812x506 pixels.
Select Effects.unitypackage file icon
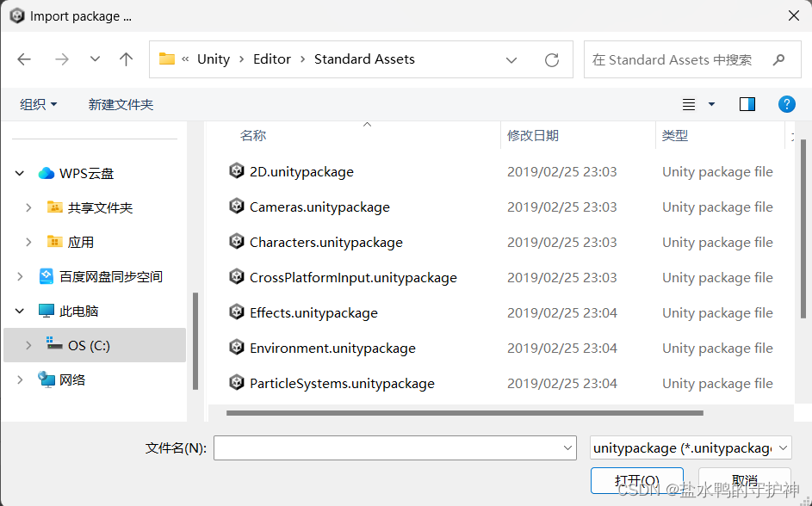[x=237, y=312]
